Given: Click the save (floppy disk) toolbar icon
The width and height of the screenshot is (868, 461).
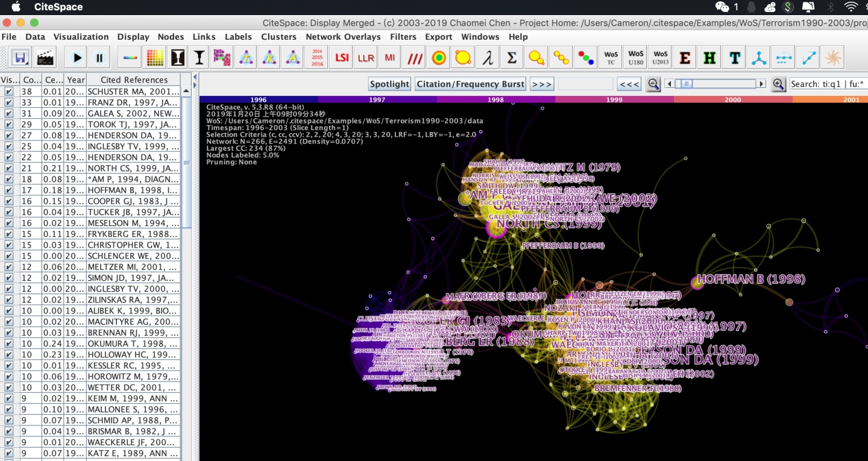Looking at the screenshot, I should click(21, 58).
